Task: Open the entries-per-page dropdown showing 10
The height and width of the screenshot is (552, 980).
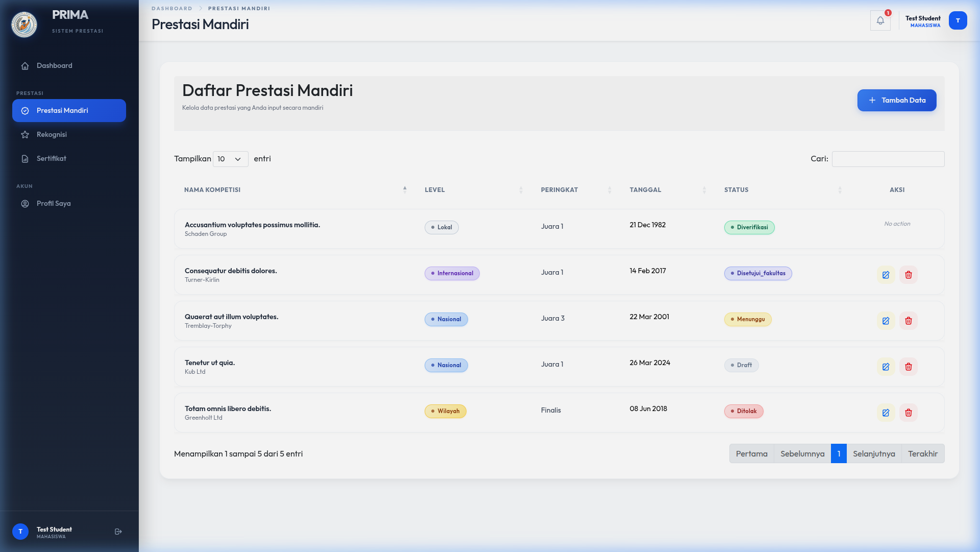Action: pyautogui.click(x=230, y=159)
